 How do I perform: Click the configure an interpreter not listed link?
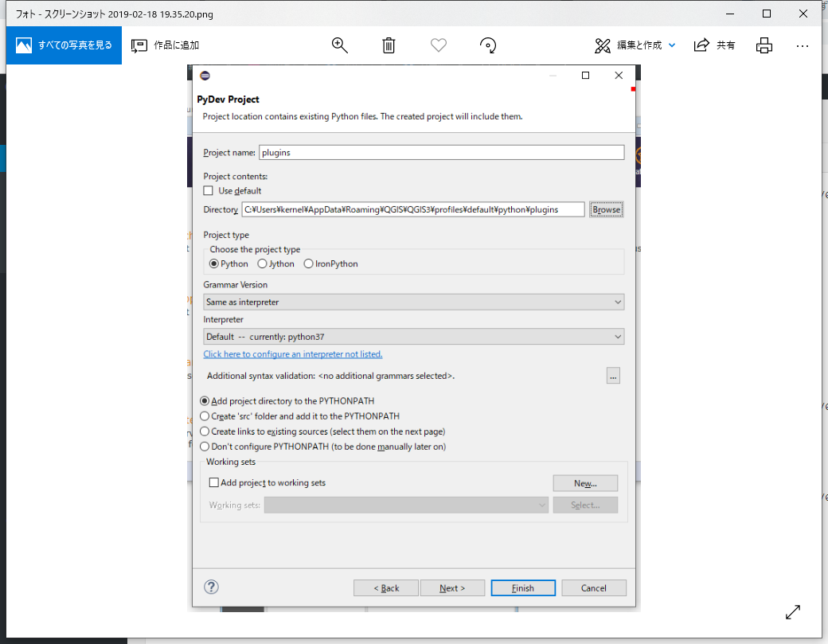pyautogui.click(x=293, y=354)
